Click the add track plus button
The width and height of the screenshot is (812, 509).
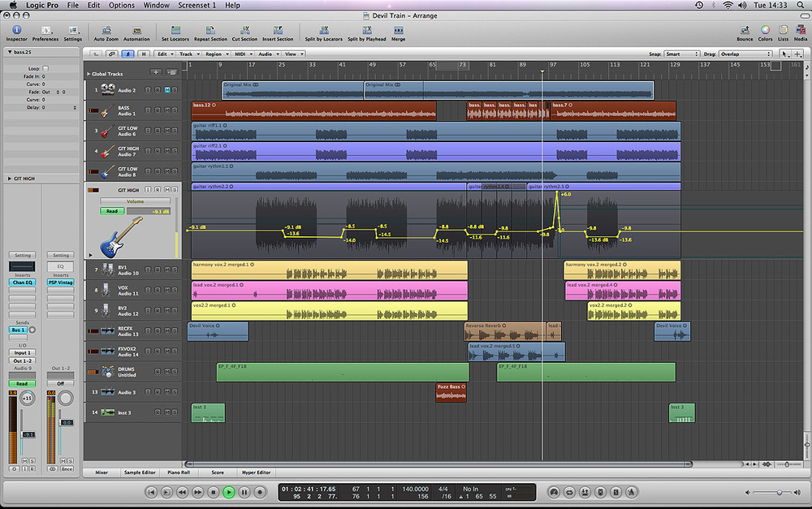tap(156, 72)
